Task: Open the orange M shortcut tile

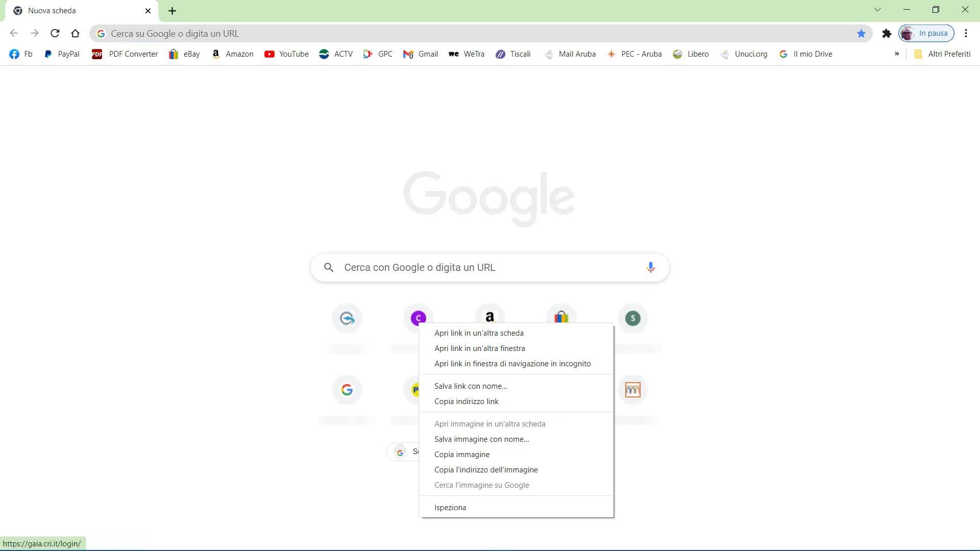Action: point(633,390)
